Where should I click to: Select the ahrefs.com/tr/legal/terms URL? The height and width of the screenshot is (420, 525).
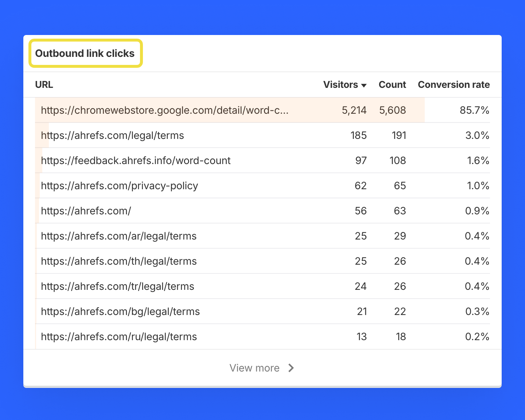point(117,286)
